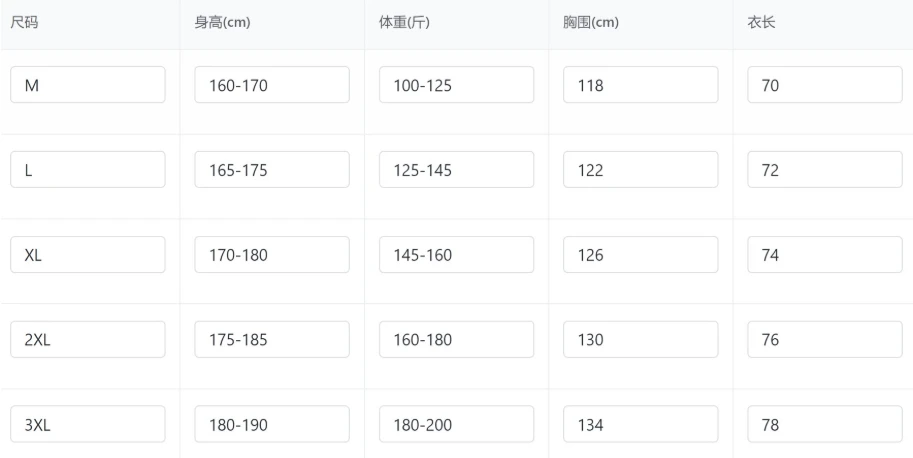Click the chest field showing 126

point(640,255)
